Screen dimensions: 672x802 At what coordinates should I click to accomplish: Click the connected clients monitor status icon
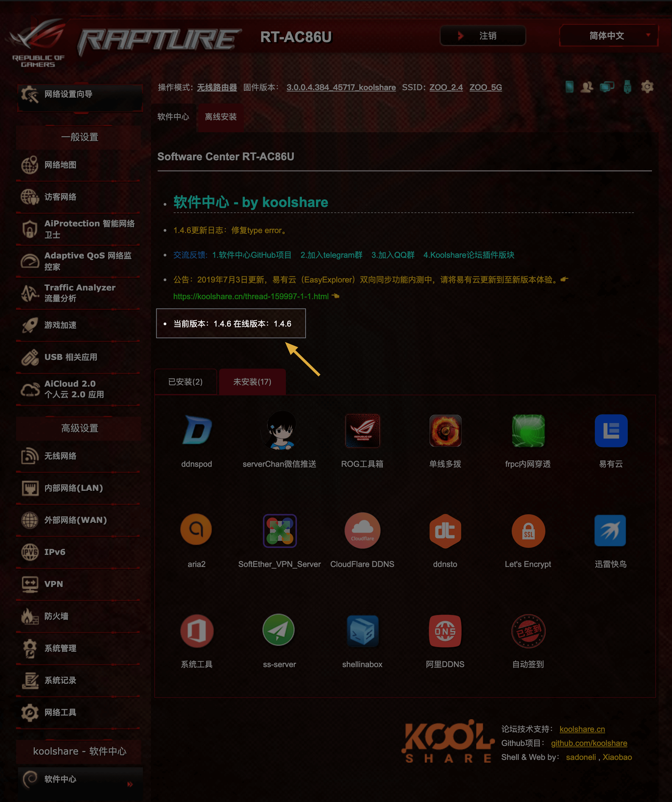(607, 87)
